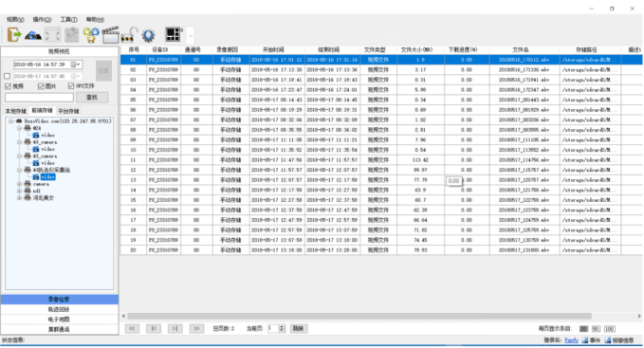The height and width of the screenshot is (348, 644).
Task: Click the blue cog settings toolbar icon
Action: (x=148, y=35)
